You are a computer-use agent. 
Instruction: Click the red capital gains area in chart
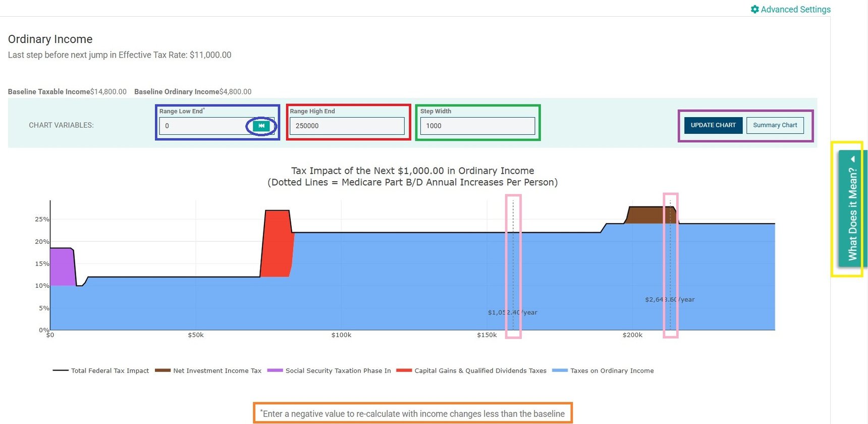pos(277,242)
